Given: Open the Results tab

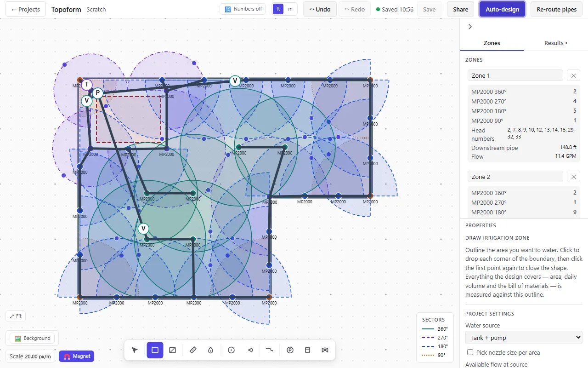Looking at the screenshot, I should click(x=556, y=43).
